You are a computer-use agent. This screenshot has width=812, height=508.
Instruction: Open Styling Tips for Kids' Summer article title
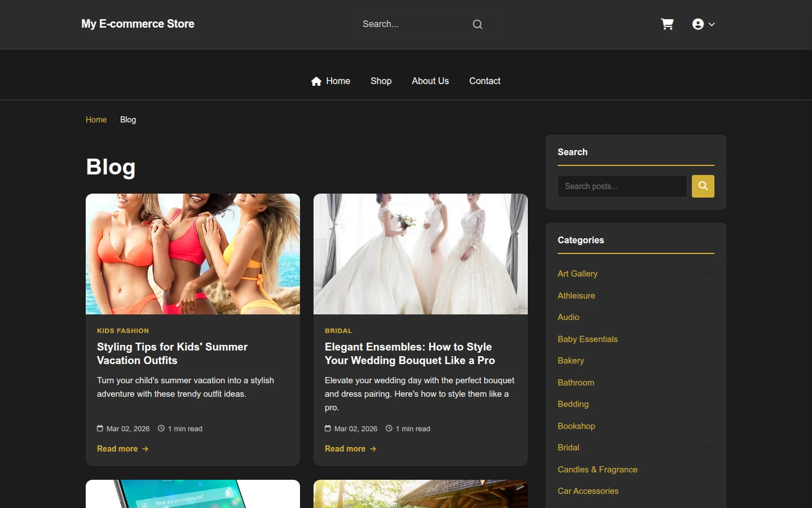tap(173, 354)
